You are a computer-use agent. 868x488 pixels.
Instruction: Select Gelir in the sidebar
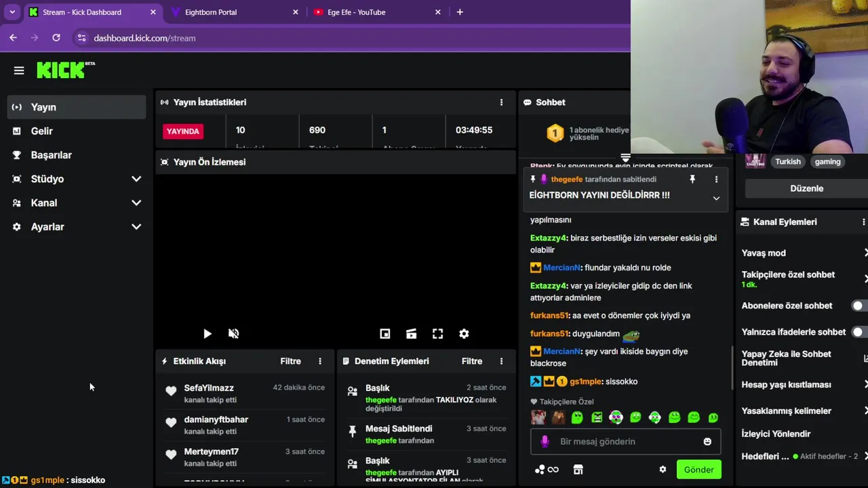click(77, 131)
